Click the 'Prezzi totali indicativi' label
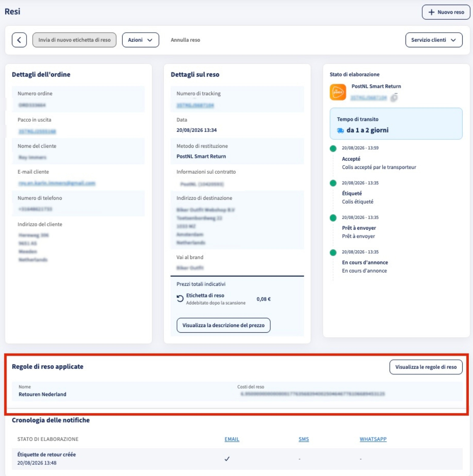473x476 pixels. (201, 284)
